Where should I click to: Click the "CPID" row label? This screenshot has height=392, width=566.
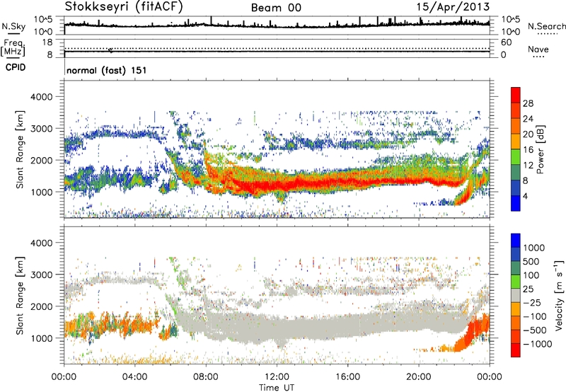16,67
